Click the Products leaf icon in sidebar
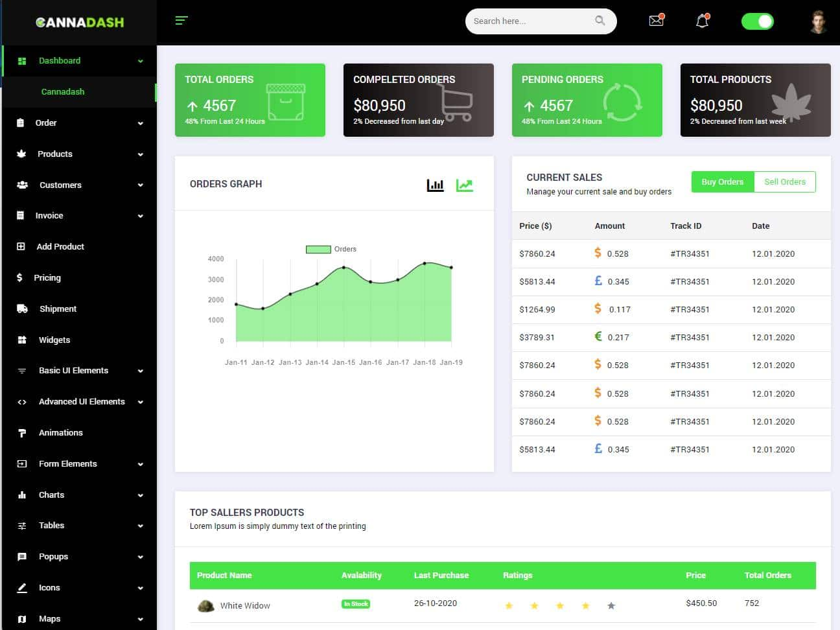 click(x=21, y=154)
